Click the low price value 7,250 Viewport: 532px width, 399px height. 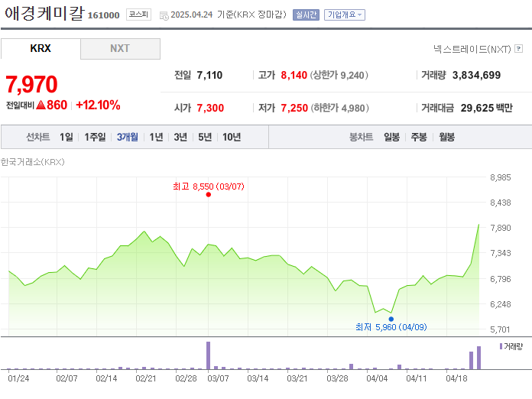coord(294,108)
